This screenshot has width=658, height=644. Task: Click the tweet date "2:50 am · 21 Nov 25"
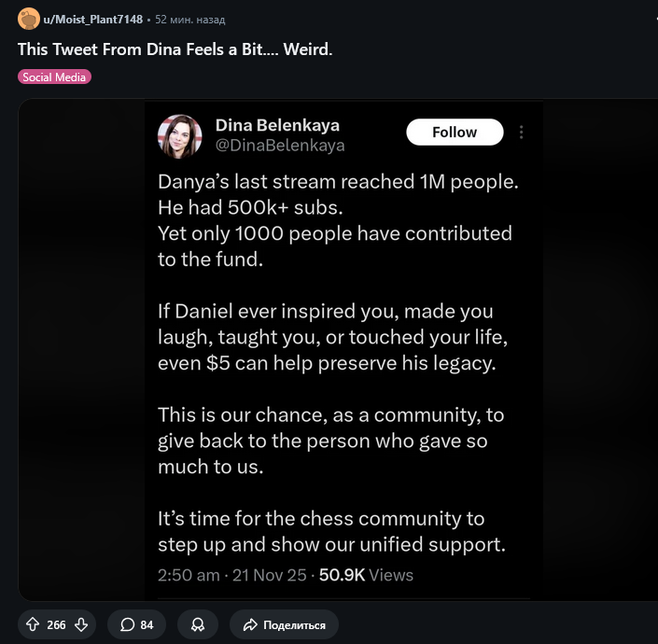pyautogui.click(x=232, y=575)
